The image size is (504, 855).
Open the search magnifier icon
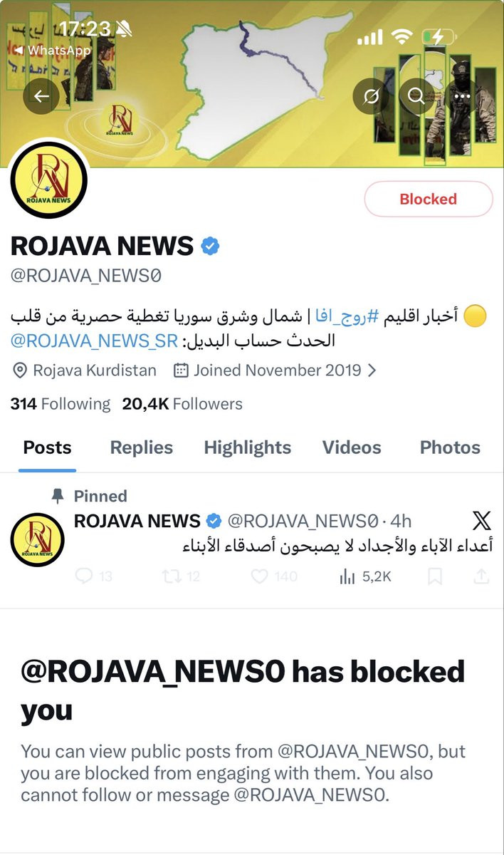tap(417, 96)
